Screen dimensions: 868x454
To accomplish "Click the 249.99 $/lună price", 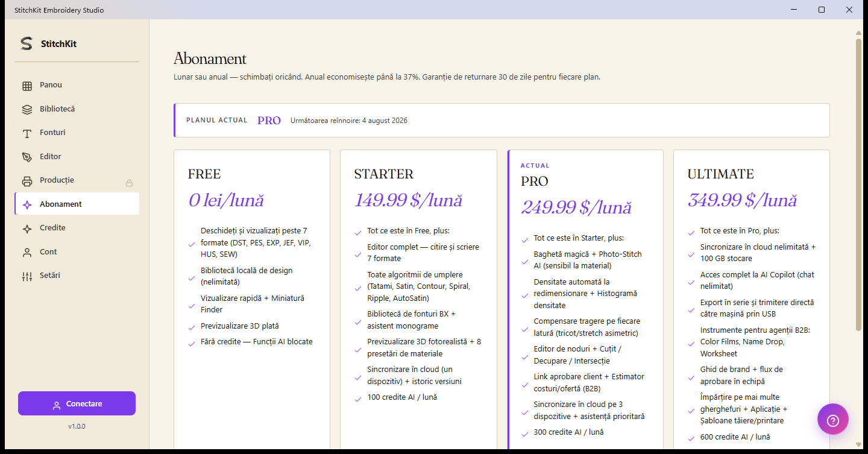I will pos(576,208).
